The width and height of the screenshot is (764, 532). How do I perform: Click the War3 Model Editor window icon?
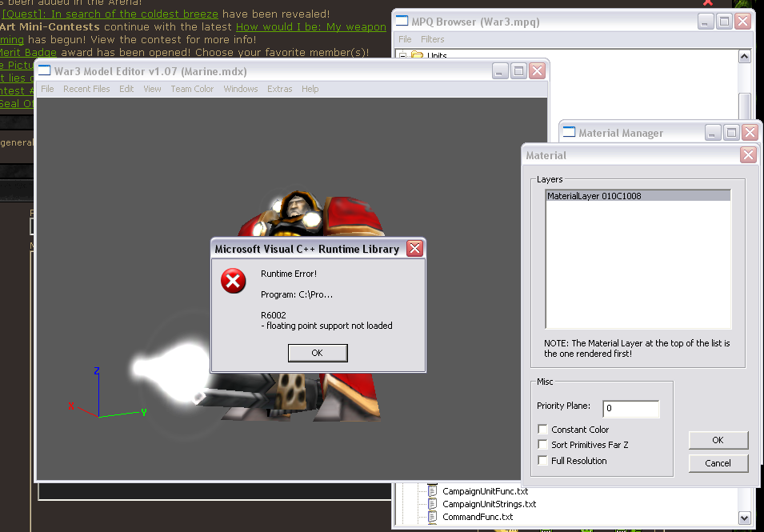pyautogui.click(x=44, y=70)
